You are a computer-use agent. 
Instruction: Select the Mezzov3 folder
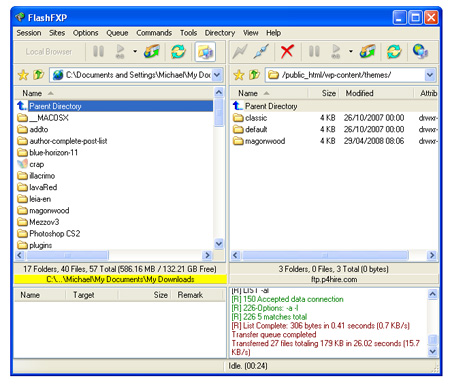coord(38,222)
